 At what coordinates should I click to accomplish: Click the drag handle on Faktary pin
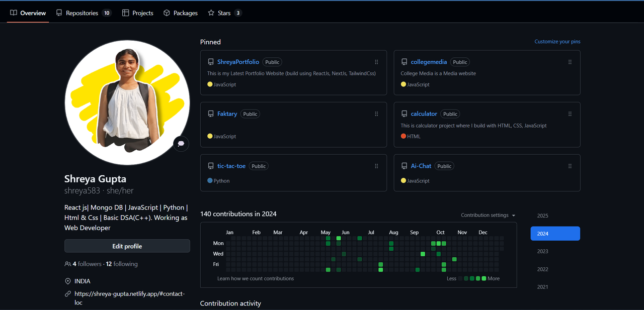376,114
